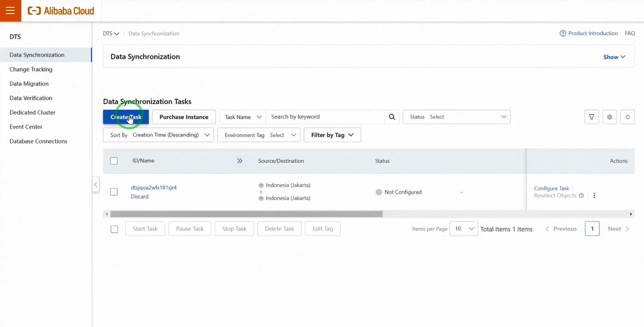Click the Source/Destination column header
Screen dimensions: 644x327
click(x=281, y=161)
